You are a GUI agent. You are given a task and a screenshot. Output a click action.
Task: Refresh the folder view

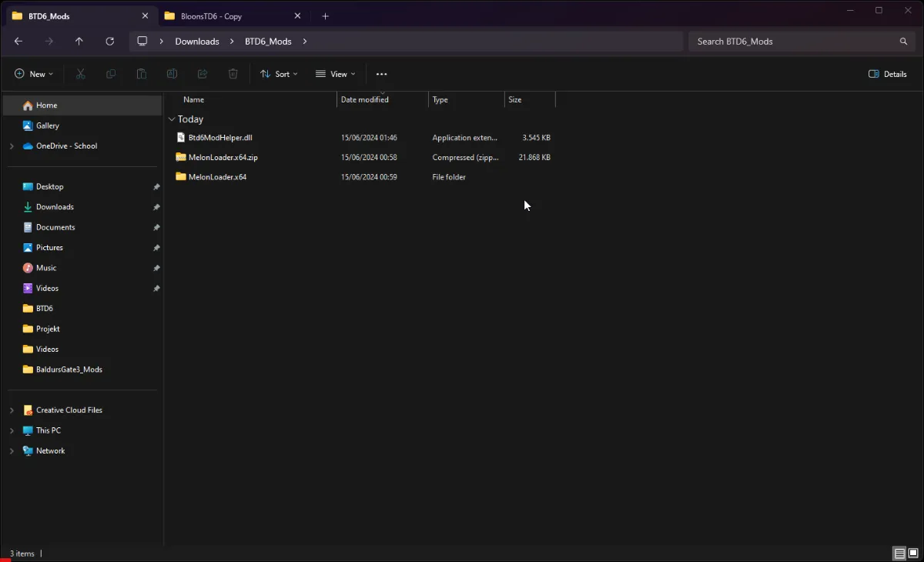click(x=110, y=41)
